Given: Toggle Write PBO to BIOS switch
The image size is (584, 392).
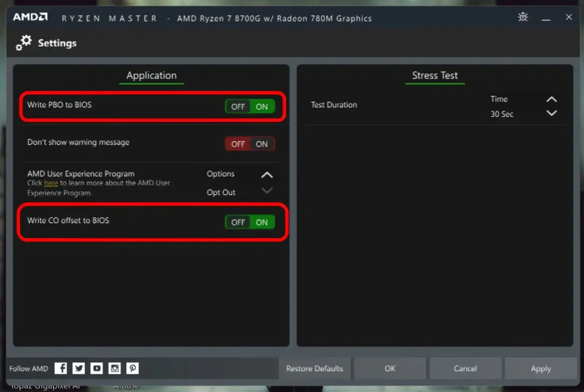Looking at the screenshot, I should click(250, 106).
